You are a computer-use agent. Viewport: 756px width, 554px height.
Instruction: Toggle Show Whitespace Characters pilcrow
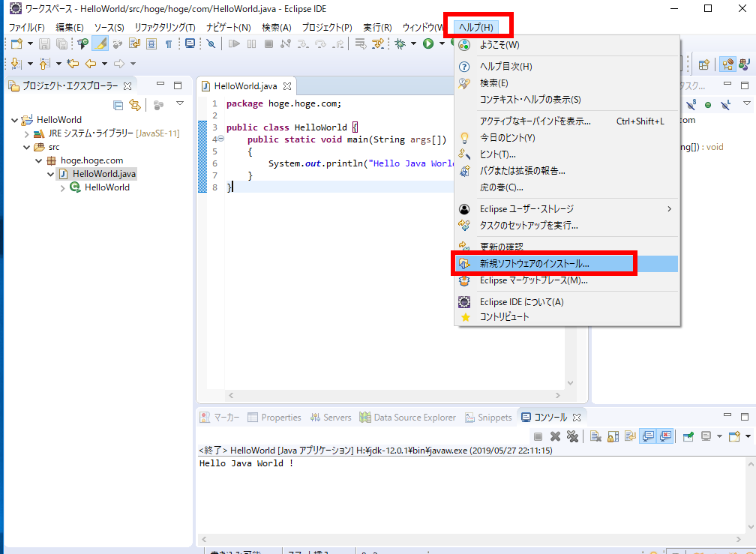tap(169, 43)
